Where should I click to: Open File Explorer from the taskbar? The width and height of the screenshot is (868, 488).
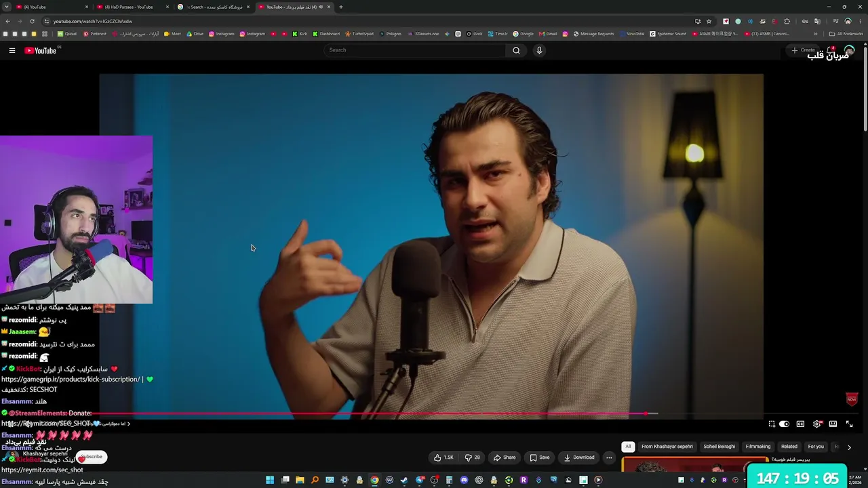300,481
